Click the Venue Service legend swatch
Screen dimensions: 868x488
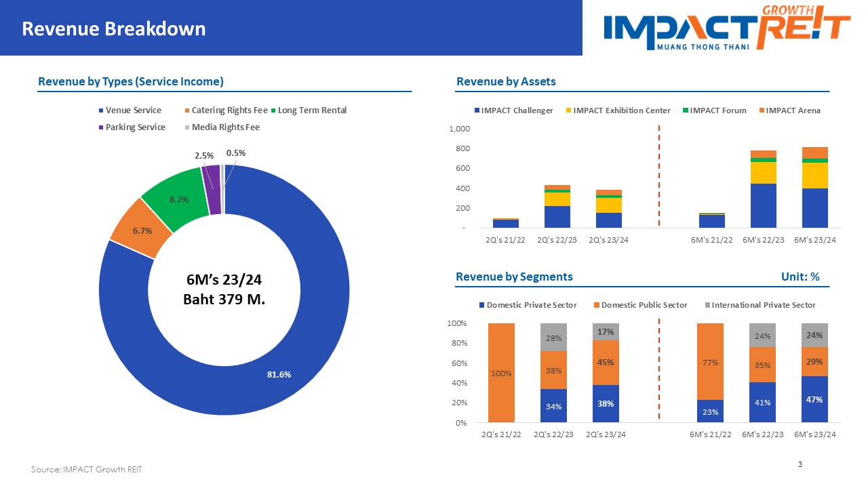click(101, 110)
